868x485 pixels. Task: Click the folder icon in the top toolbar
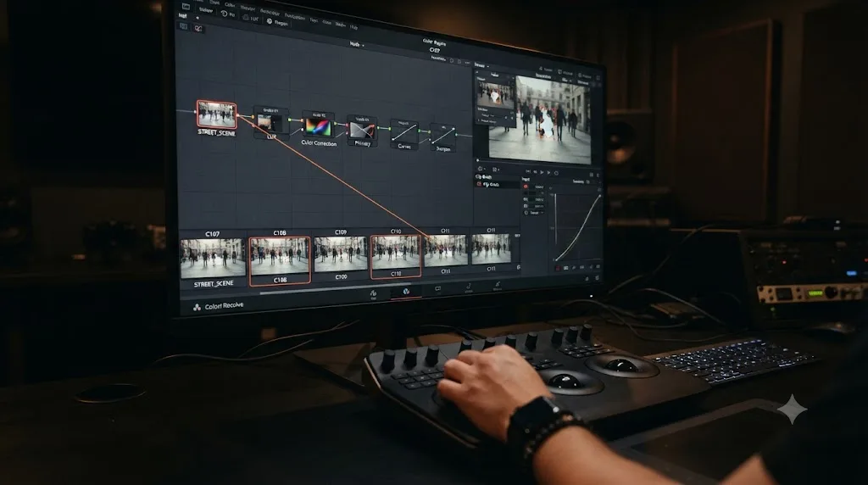click(x=186, y=7)
